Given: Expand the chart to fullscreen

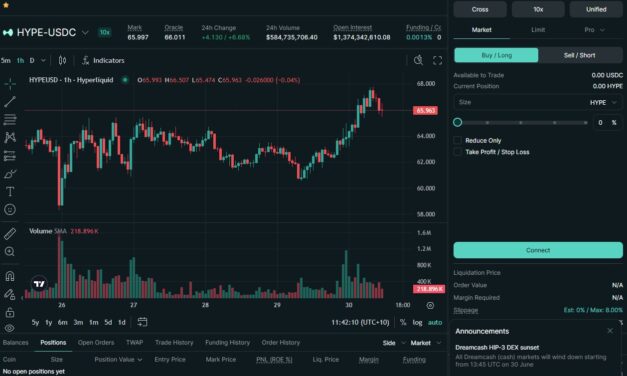Looking at the screenshot, I should [437, 60].
